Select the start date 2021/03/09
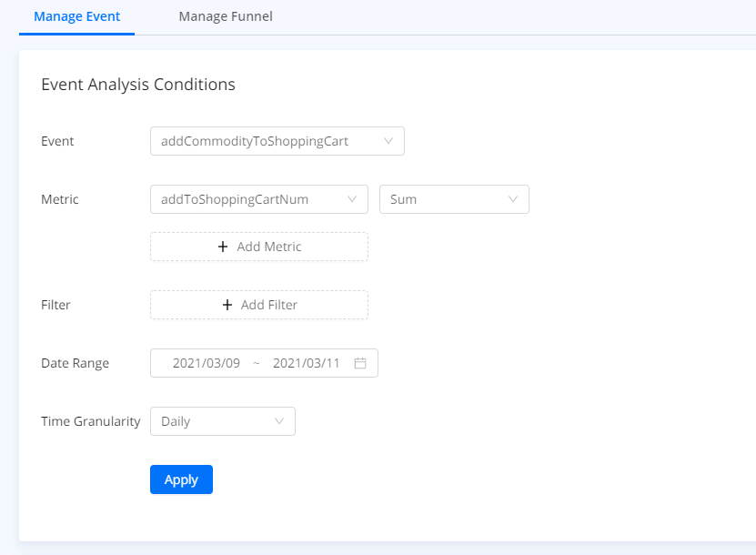 [x=207, y=363]
